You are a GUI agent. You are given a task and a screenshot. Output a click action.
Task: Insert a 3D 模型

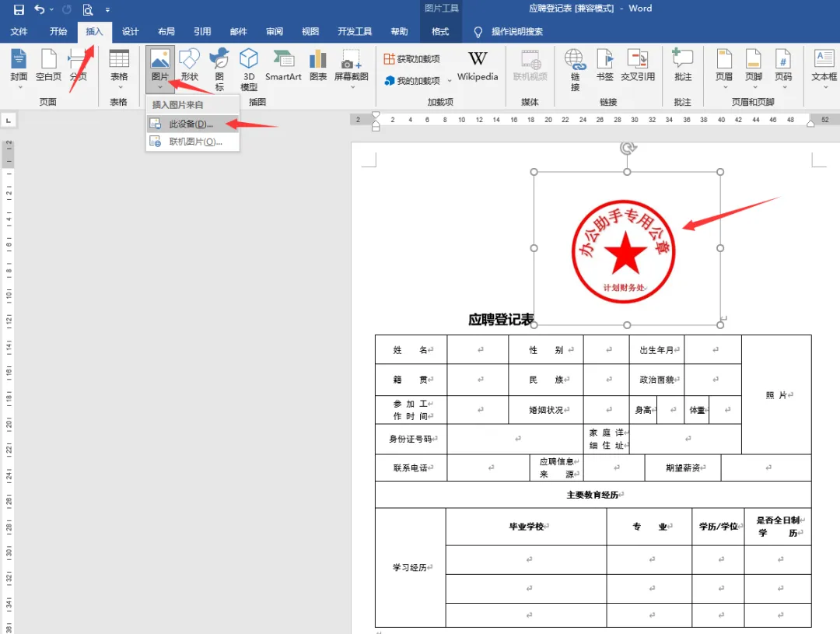(x=249, y=69)
